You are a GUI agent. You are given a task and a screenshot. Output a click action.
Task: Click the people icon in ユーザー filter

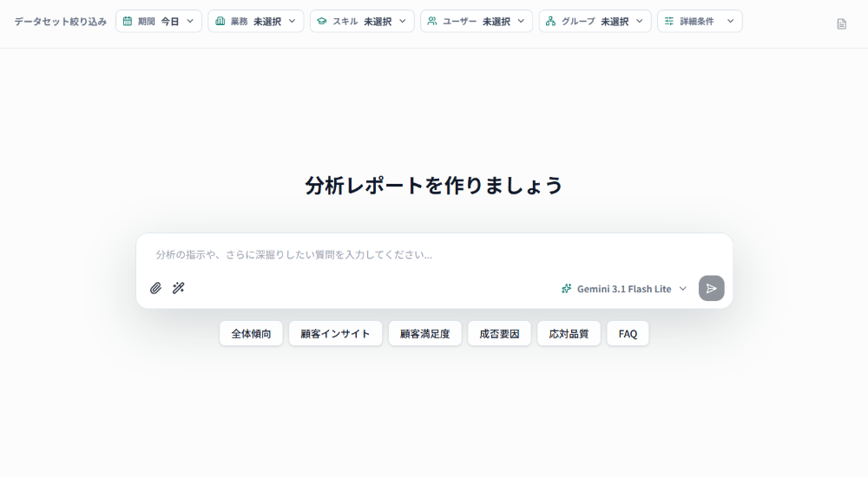pos(432,21)
